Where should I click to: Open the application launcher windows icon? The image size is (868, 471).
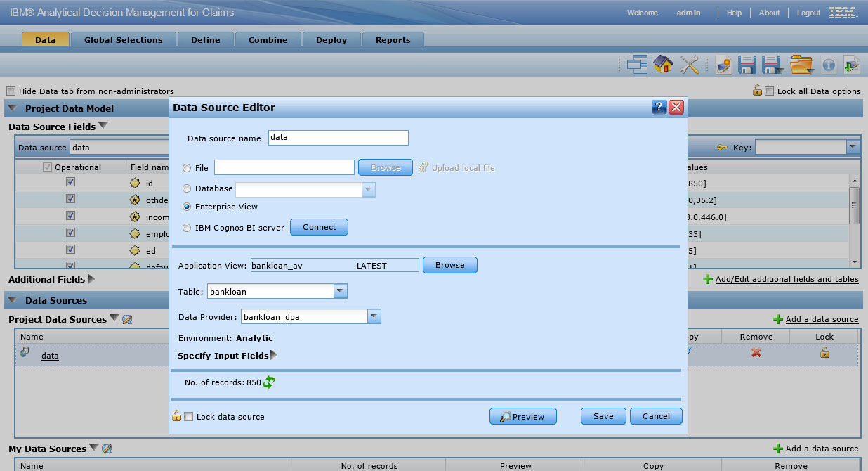point(638,65)
